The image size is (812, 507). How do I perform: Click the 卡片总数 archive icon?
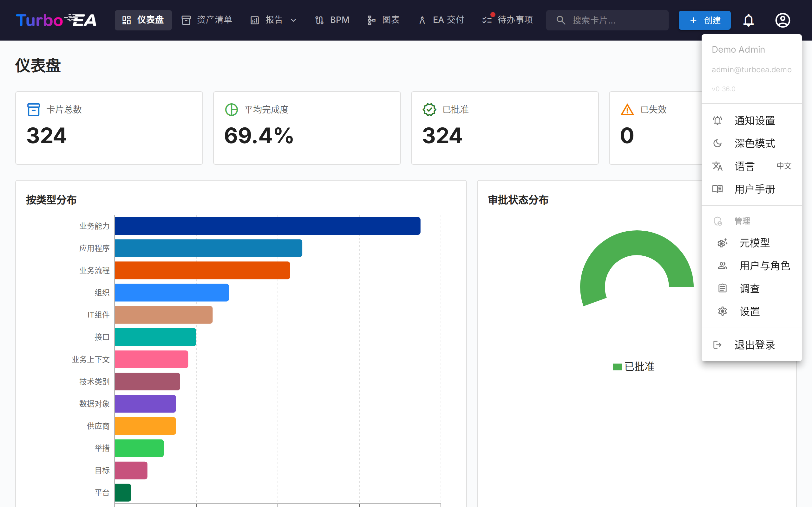click(x=34, y=110)
